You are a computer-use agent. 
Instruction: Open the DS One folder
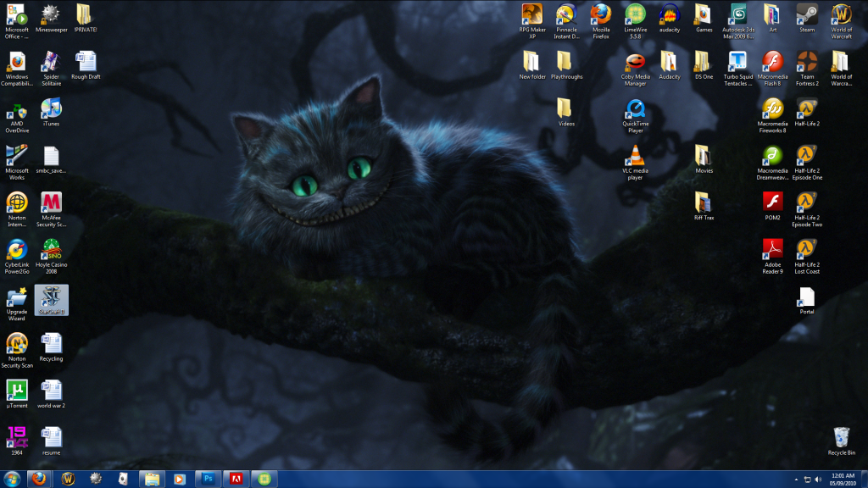704,64
